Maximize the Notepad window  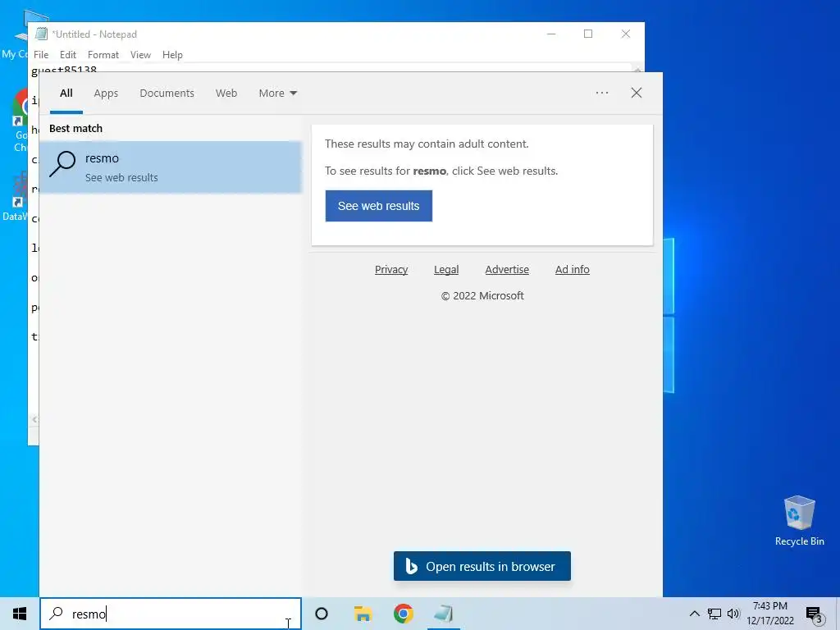click(x=588, y=34)
